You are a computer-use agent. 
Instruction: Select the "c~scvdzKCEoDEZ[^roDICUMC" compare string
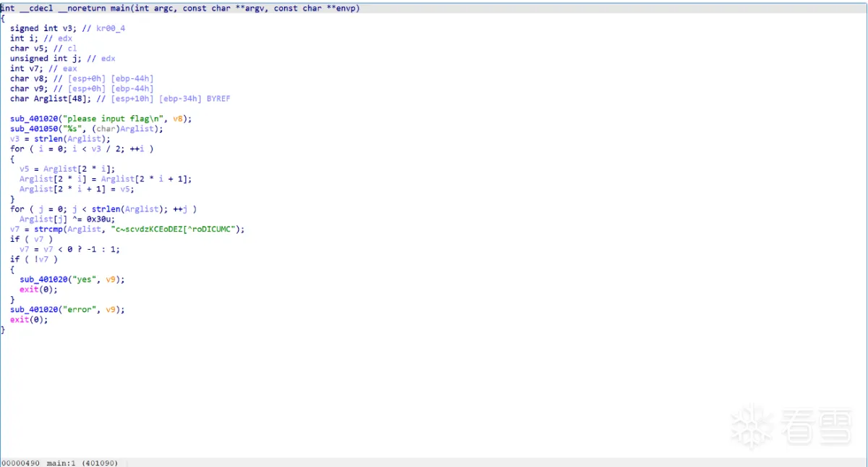(175, 230)
